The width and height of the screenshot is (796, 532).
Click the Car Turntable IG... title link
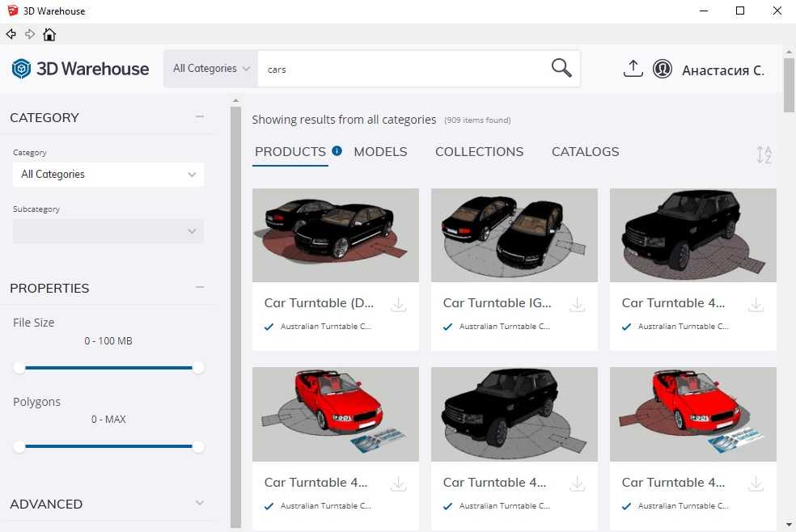point(497,303)
